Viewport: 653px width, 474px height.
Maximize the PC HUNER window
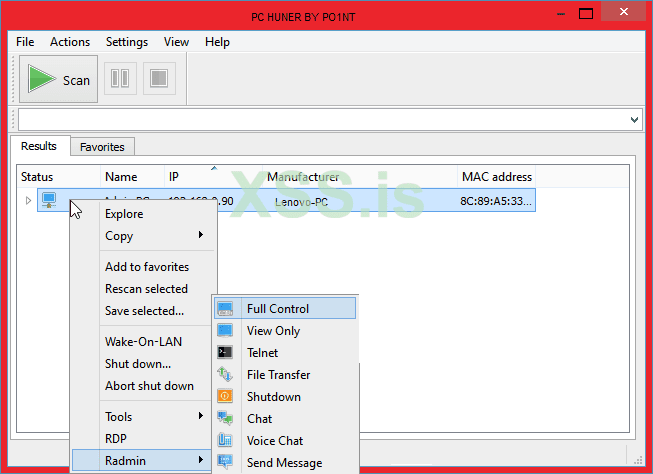tap(586, 13)
